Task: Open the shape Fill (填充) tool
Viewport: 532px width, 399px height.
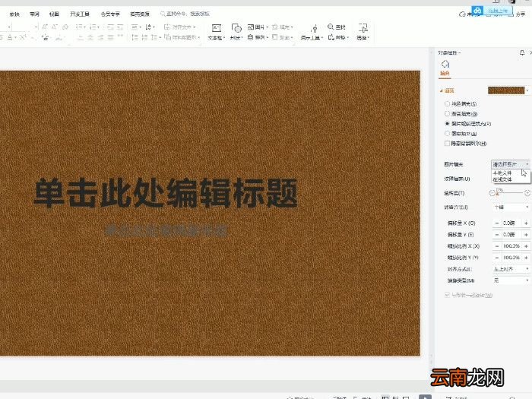Action: (x=283, y=27)
